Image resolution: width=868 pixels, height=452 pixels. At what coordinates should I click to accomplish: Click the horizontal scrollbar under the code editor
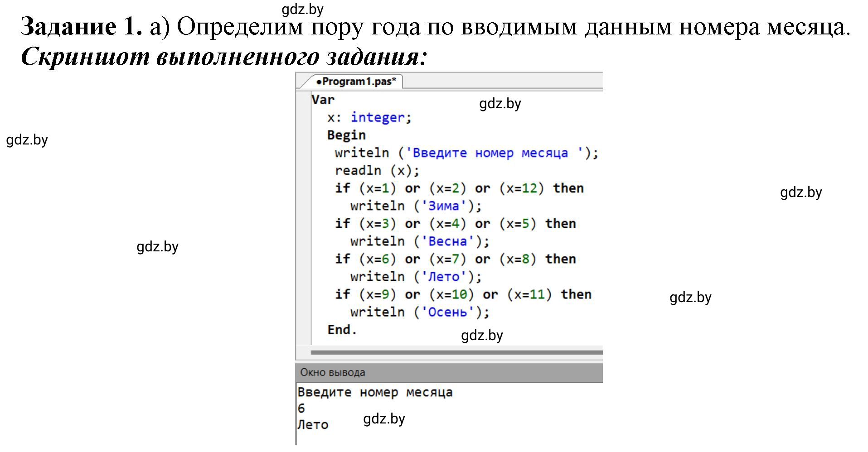pos(457,352)
